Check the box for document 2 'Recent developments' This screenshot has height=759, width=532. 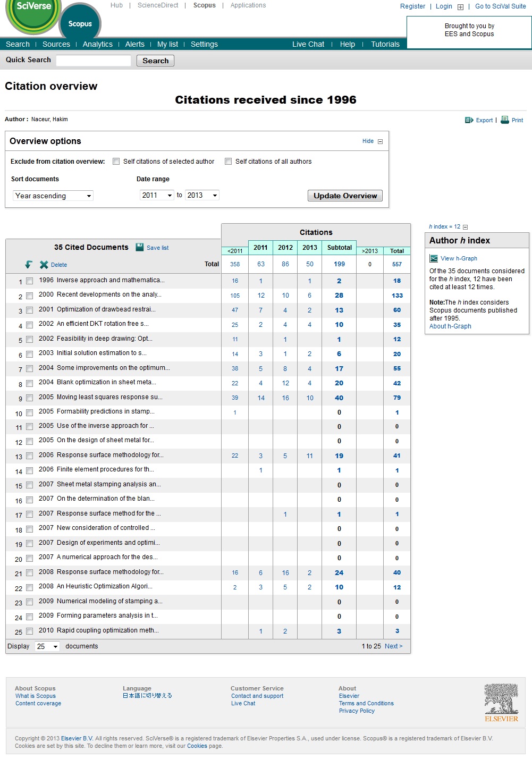(30, 296)
